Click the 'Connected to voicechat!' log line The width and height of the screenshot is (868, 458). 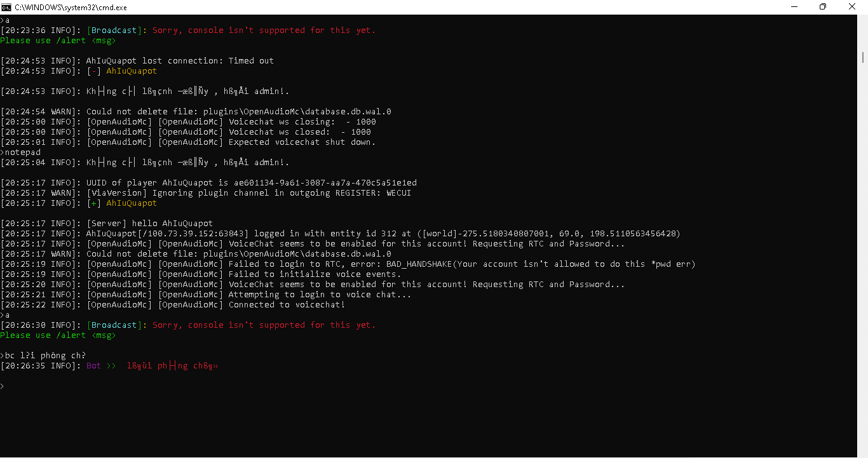pos(287,305)
